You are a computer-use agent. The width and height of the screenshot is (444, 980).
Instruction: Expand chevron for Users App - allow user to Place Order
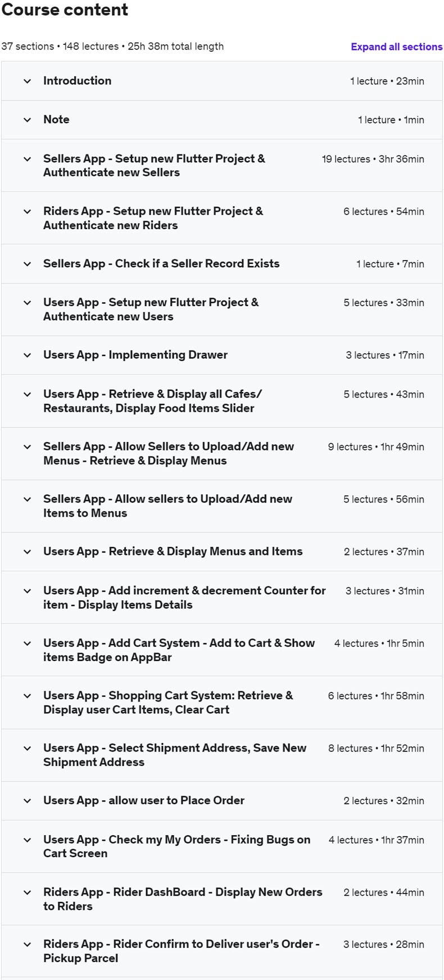click(x=28, y=801)
